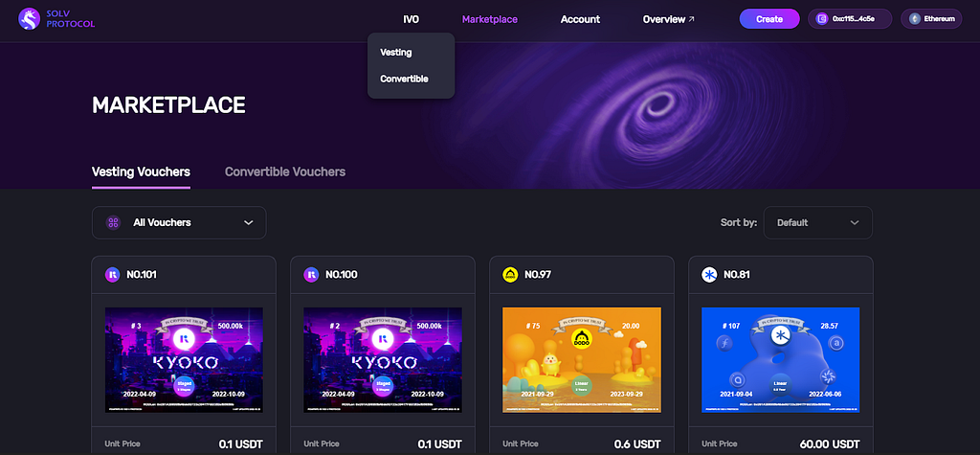980x455 pixels.
Task: Go to the Account page
Action: [x=580, y=19]
